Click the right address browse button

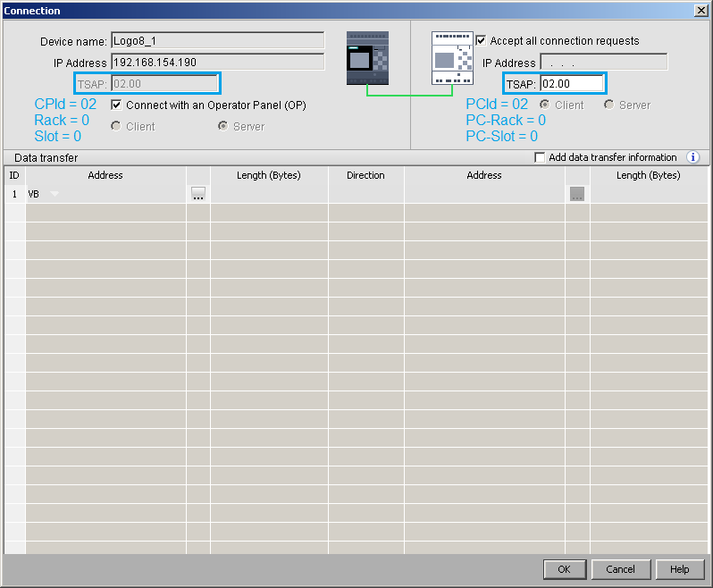point(577,194)
